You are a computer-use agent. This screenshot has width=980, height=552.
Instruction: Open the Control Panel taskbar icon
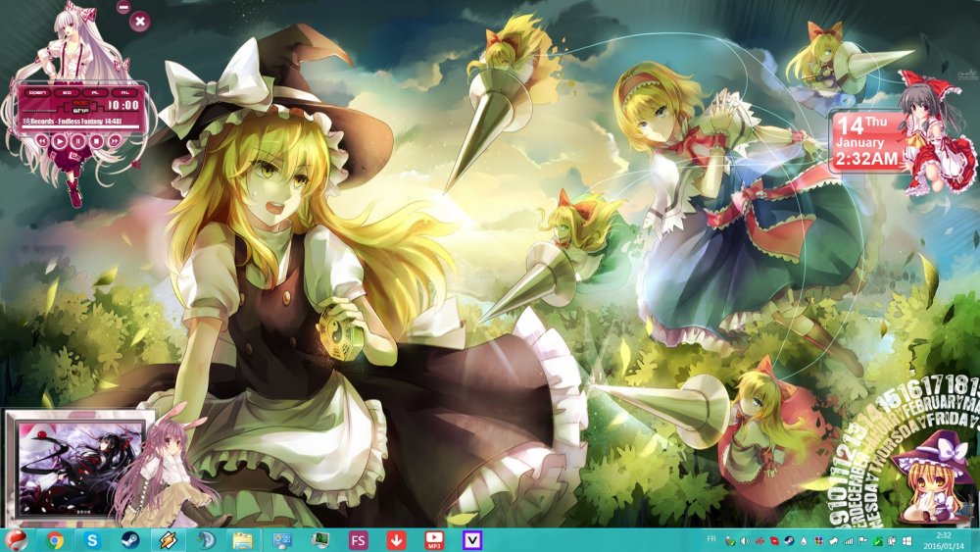281,540
